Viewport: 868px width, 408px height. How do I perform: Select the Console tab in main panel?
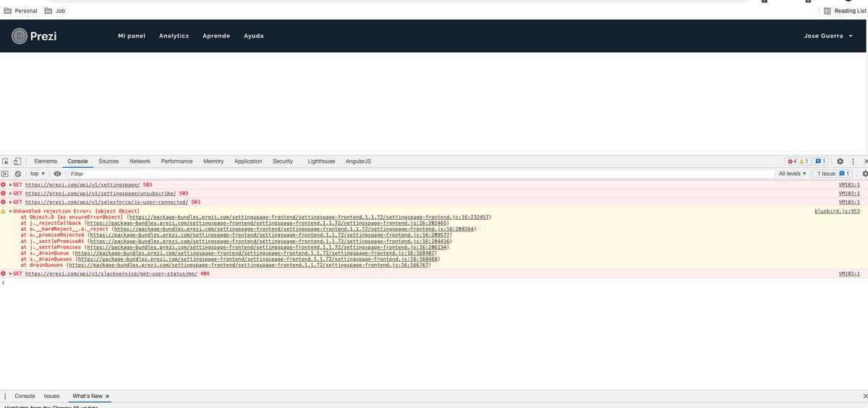[x=77, y=161]
